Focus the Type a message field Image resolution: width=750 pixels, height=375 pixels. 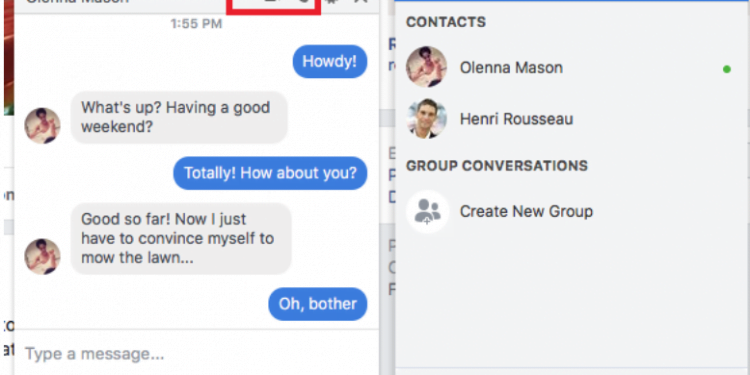point(196,354)
